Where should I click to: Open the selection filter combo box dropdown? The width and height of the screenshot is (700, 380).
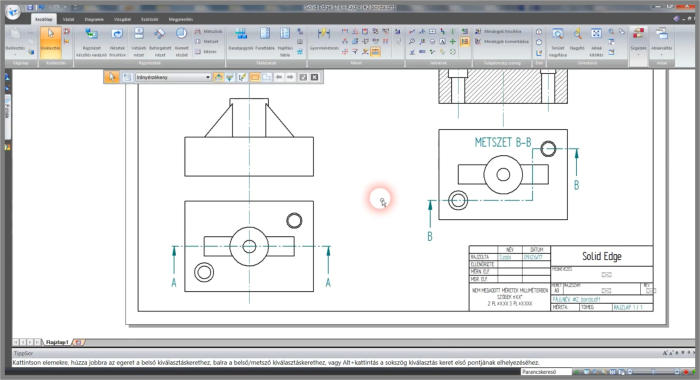(208, 77)
